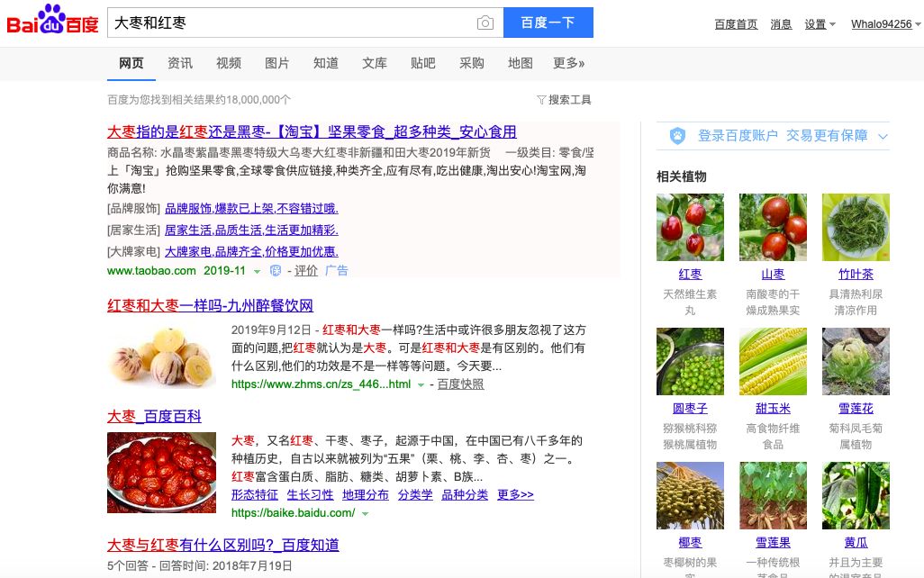Go to 百度首页 link
This screenshot has width=924, height=578.
pyautogui.click(x=736, y=24)
